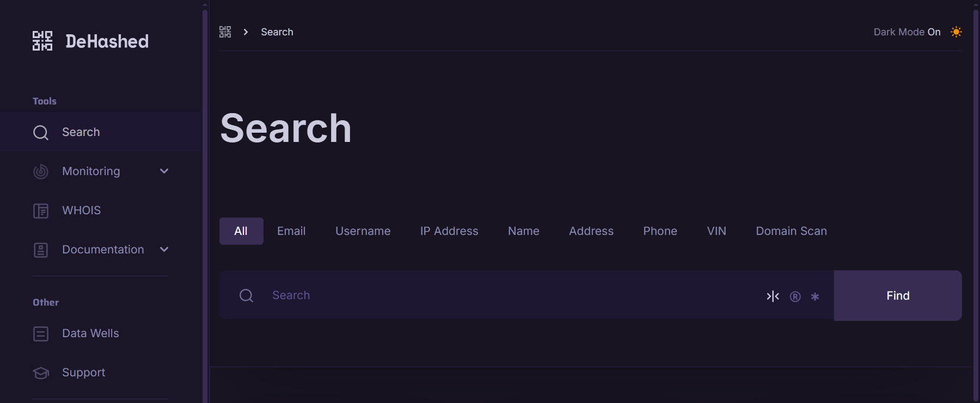980x403 pixels.
Task: Open the Search link in Tools sidebar
Action: tap(81, 132)
